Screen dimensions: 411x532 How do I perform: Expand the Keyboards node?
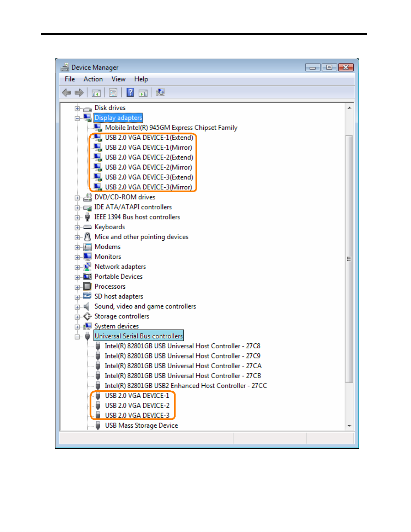(77, 228)
